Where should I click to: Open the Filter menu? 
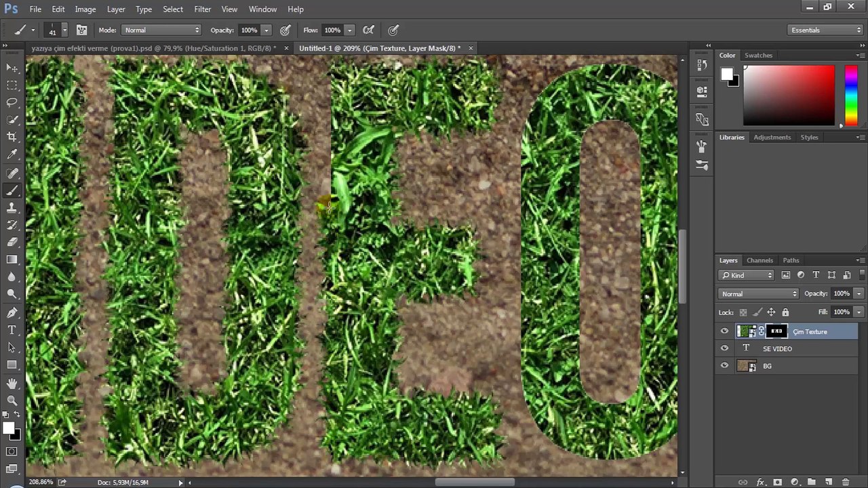coord(202,9)
